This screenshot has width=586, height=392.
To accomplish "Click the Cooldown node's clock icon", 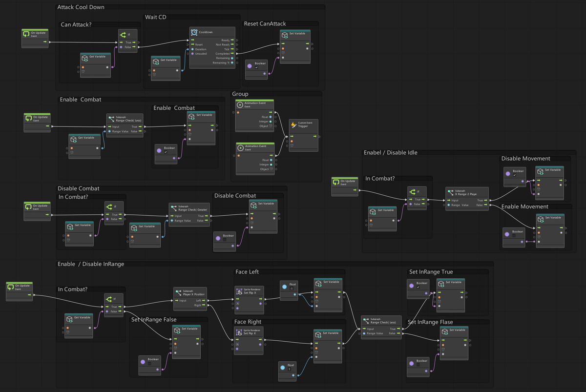I will pyautogui.click(x=194, y=32).
